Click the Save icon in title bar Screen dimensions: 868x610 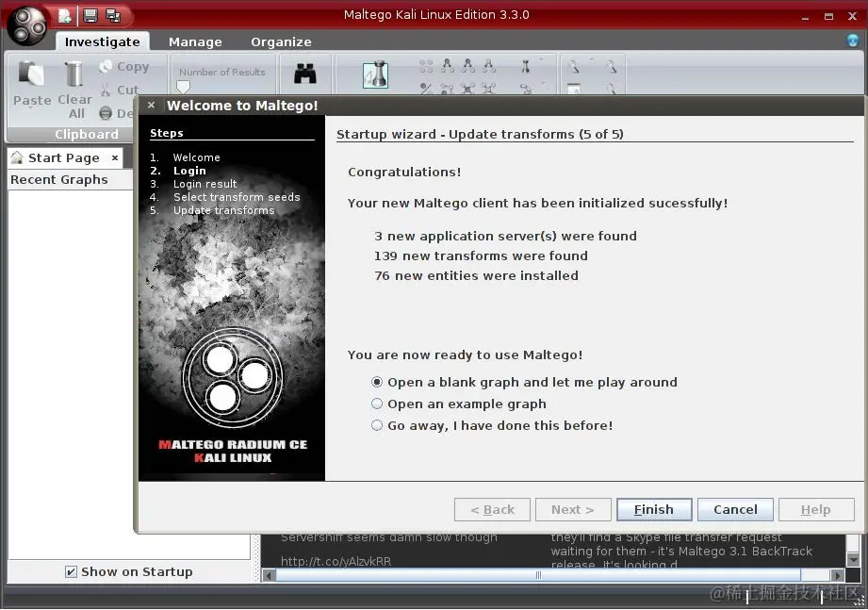(x=90, y=15)
